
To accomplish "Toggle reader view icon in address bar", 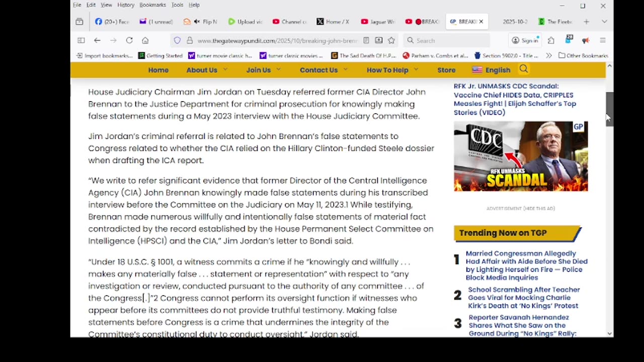I will click(x=366, y=40).
